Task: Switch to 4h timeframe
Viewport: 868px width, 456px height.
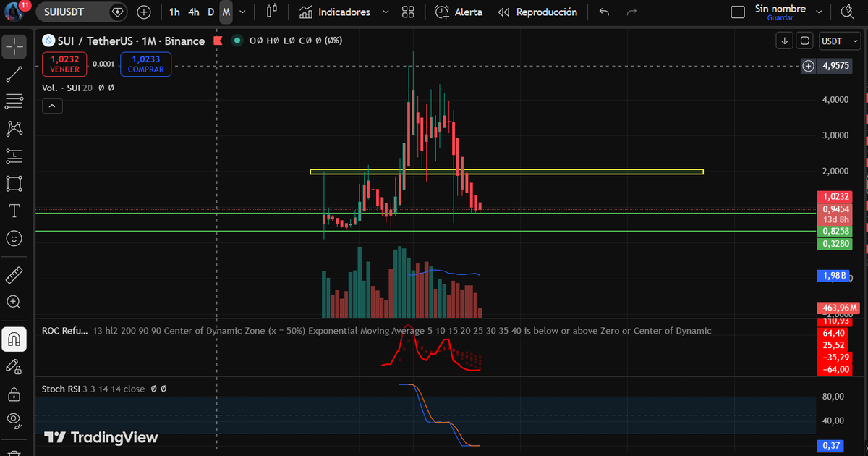Action: point(193,12)
